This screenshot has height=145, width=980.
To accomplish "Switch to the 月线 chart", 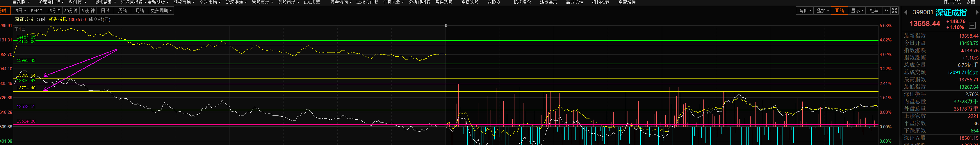I will tap(140, 11).
